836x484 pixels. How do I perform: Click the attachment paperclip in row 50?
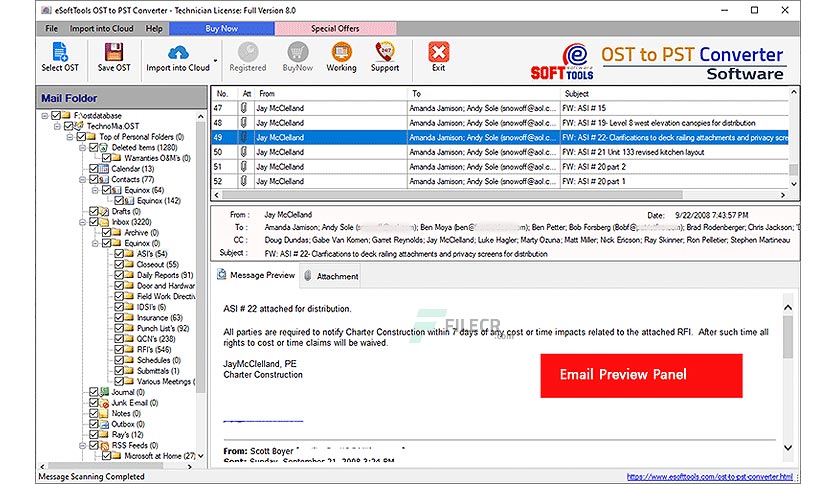[x=244, y=152]
